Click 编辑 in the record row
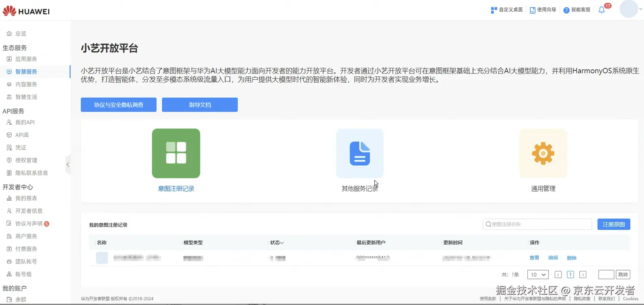Viewport: 644px width, 305px height. point(553,258)
